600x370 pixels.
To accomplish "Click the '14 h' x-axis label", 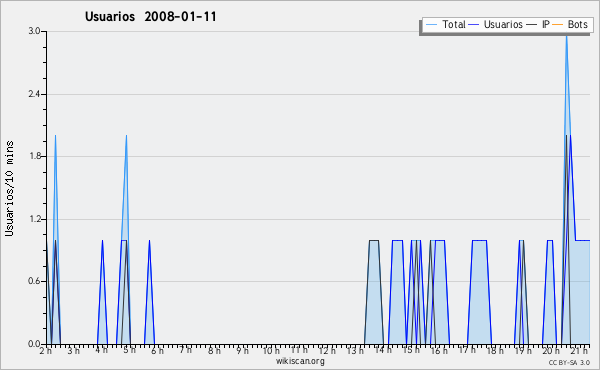I will pyautogui.click(x=383, y=350).
